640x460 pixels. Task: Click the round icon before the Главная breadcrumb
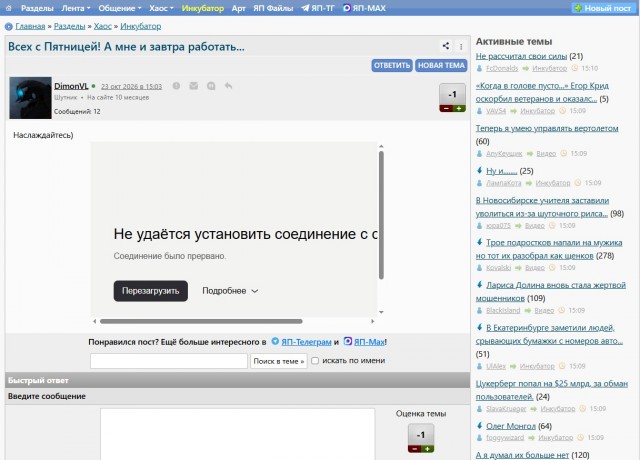9,27
